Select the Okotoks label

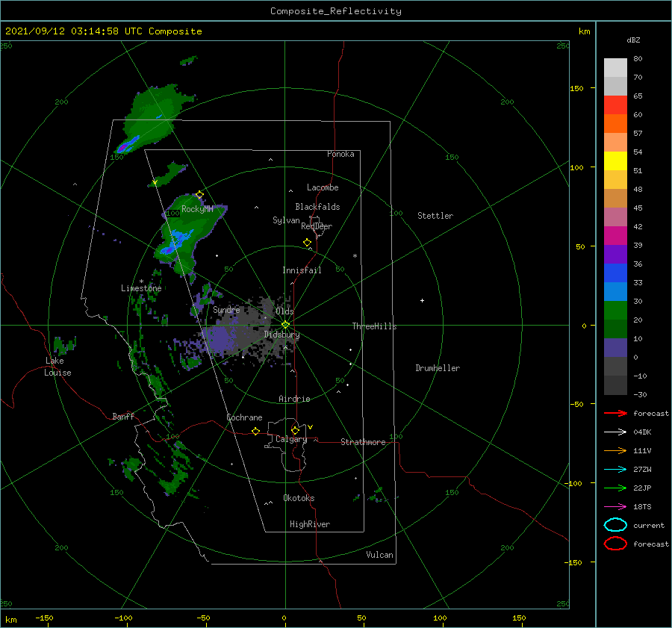pyautogui.click(x=299, y=498)
